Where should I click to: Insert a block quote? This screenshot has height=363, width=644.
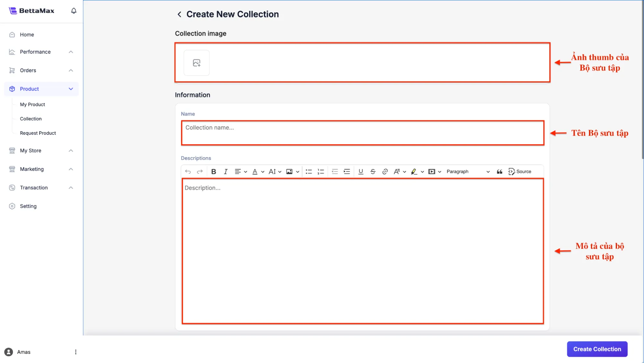click(499, 172)
